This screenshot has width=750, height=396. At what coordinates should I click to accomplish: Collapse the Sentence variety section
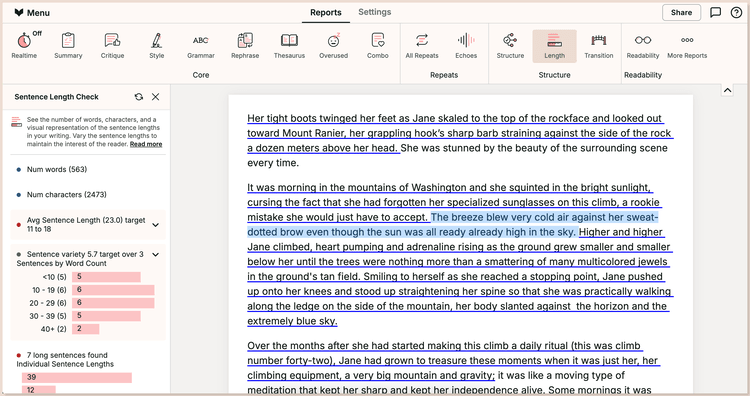click(x=155, y=254)
